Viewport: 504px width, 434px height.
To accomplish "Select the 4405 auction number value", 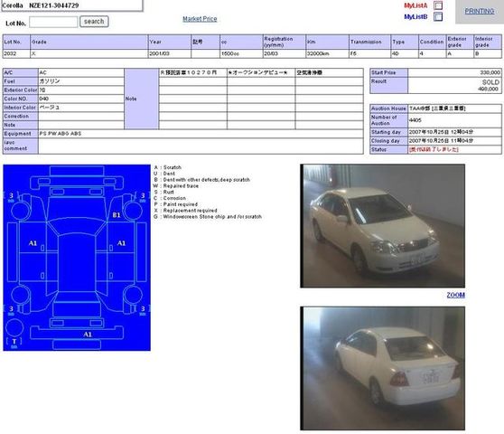I will click(415, 120).
